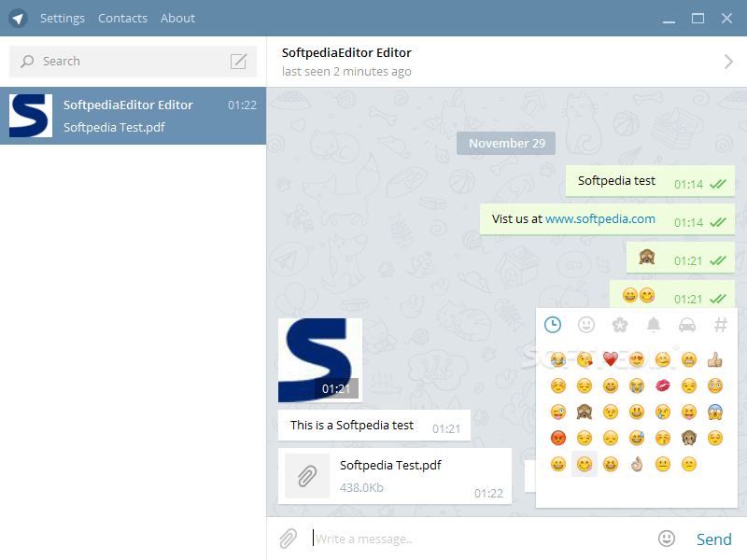The image size is (747, 560).
Task: Click the monkey emoji message sent 01:21
Action: point(681,258)
